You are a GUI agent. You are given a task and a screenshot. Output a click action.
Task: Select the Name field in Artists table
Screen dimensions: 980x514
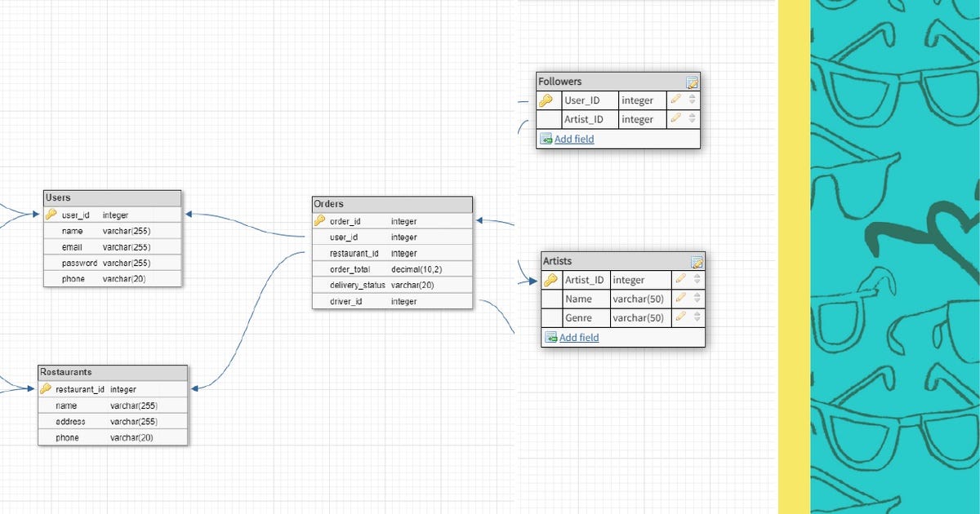(579, 299)
